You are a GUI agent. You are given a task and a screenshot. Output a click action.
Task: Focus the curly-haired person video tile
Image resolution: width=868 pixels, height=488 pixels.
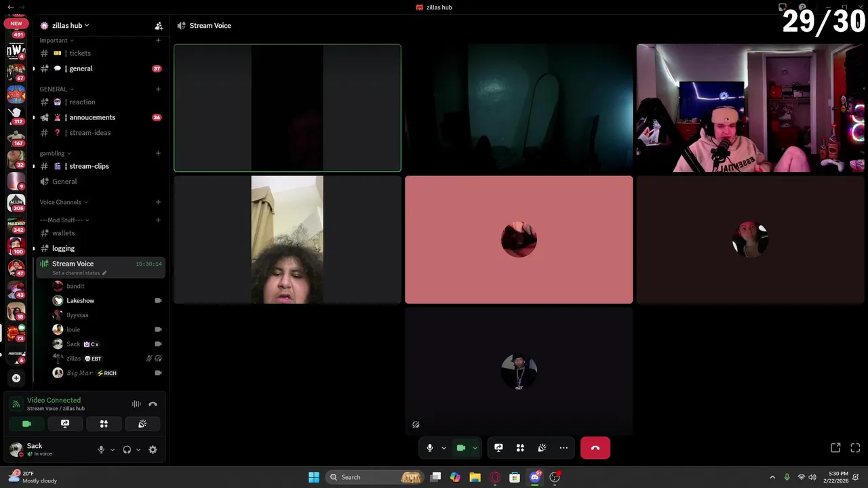point(288,239)
